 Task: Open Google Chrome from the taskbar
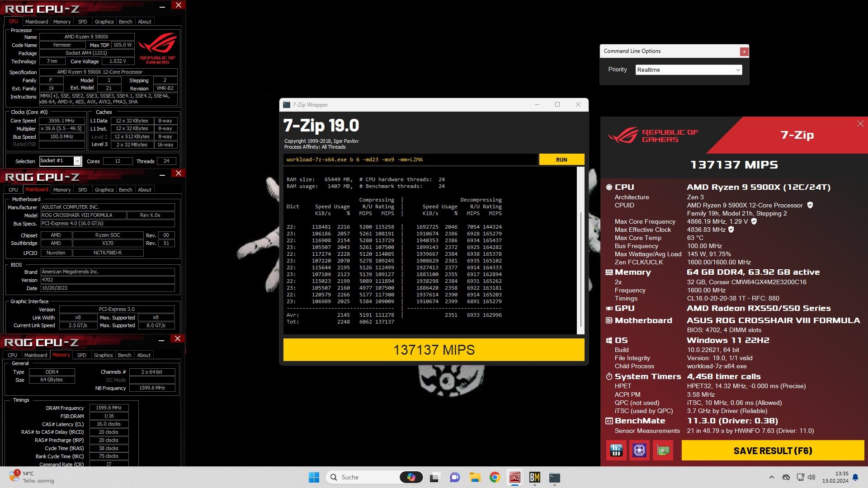(495, 477)
